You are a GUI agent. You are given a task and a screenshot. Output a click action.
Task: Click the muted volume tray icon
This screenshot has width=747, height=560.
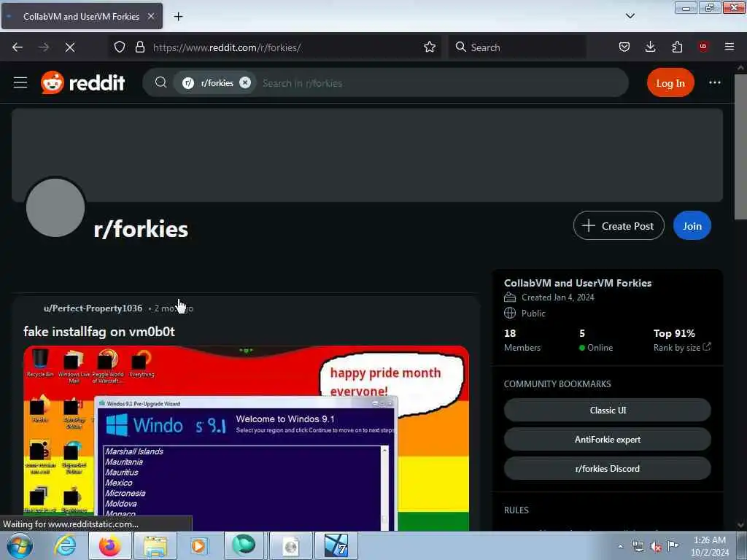(x=656, y=547)
